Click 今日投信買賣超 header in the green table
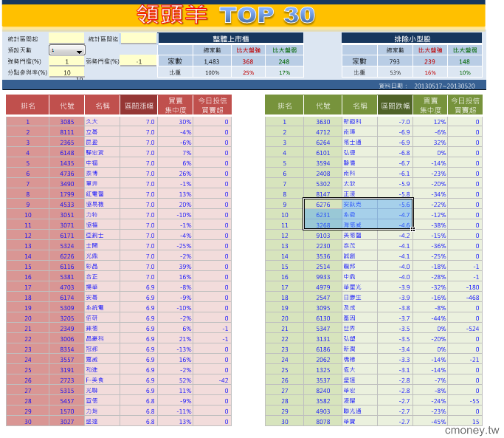This screenshot has width=504, height=438. [465, 105]
